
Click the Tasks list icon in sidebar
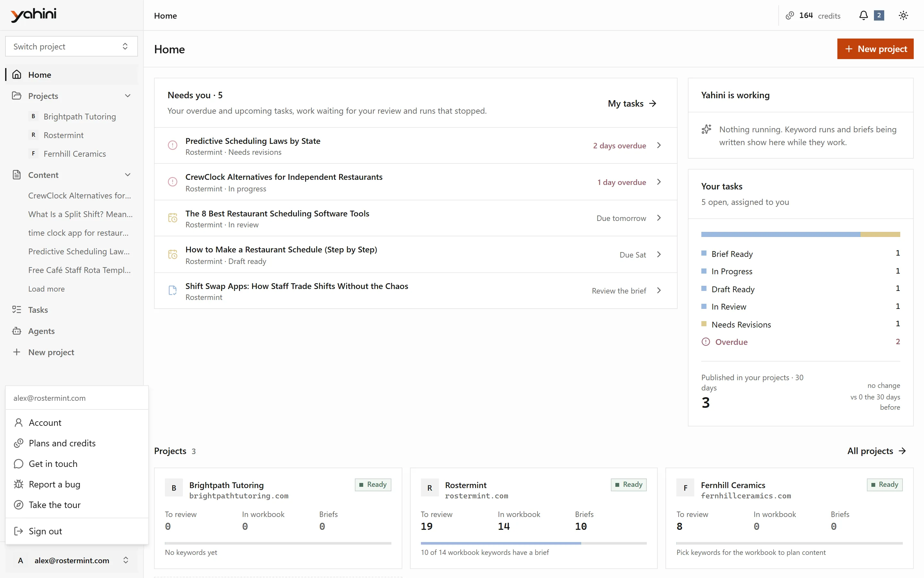click(16, 310)
